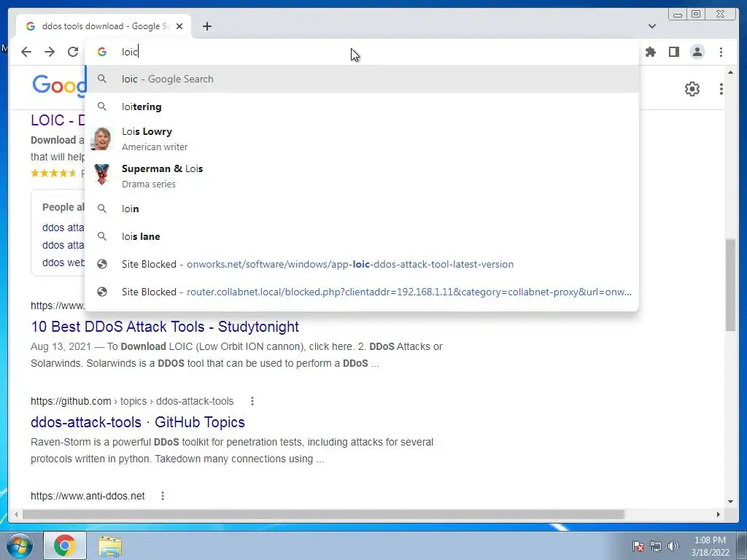Restore down the Chrome window
The image size is (747, 560).
tap(695, 15)
